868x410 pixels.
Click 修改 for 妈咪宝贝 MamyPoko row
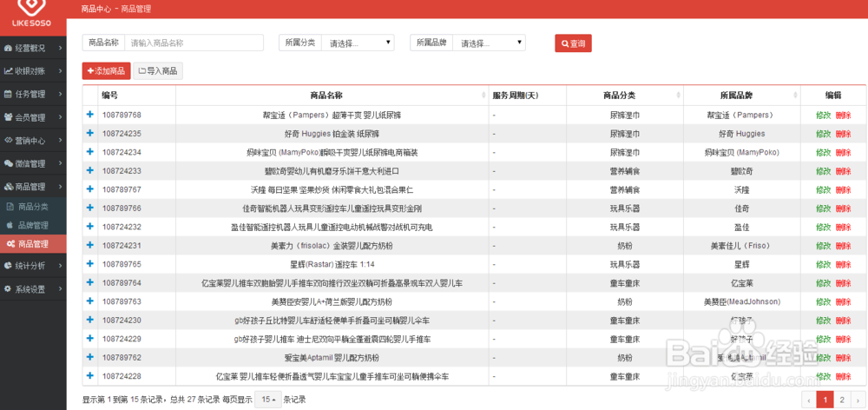pos(823,152)
